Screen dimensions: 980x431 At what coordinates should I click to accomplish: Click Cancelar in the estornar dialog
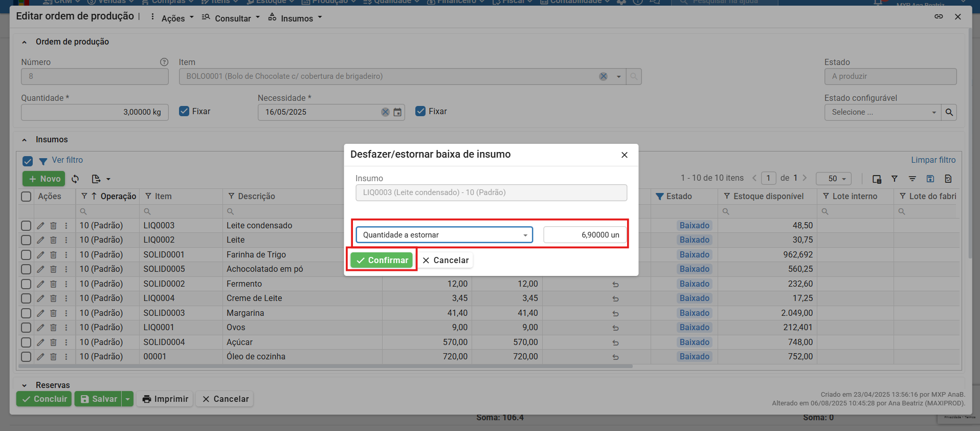click(446, 260)
